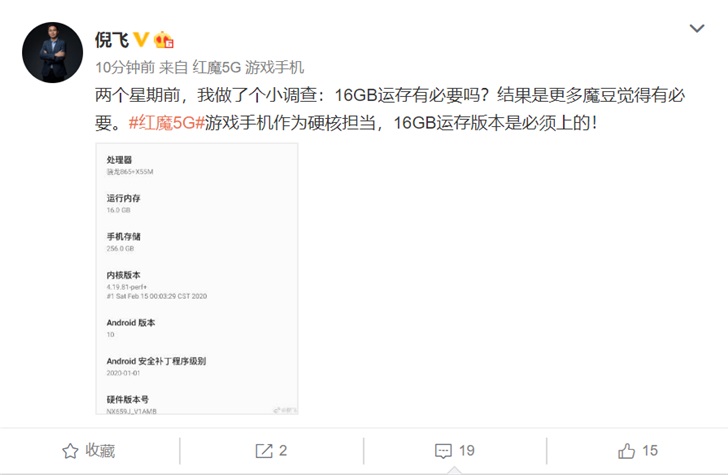Open the 红魔5G 游戏手机 source link
The width and height of the screenshot is (728, 475).
pyautogui.click(x=248, y=67)
